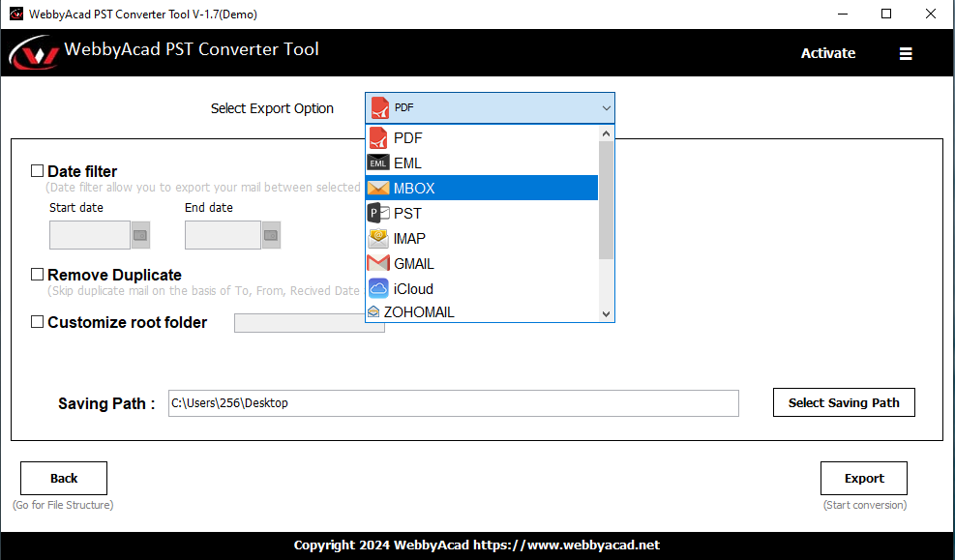The height and width of the screenshot is (560, 955).
Task: Choose PST export option
Action: coord(482,213)
